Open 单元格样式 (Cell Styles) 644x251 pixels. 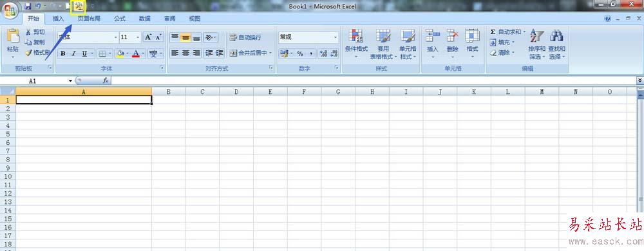tap(408, 44)
